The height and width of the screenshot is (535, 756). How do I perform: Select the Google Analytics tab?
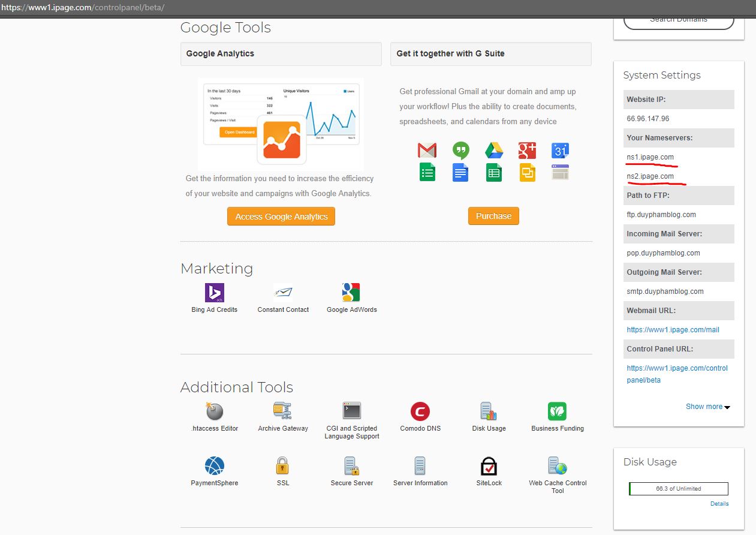(281, 54)
